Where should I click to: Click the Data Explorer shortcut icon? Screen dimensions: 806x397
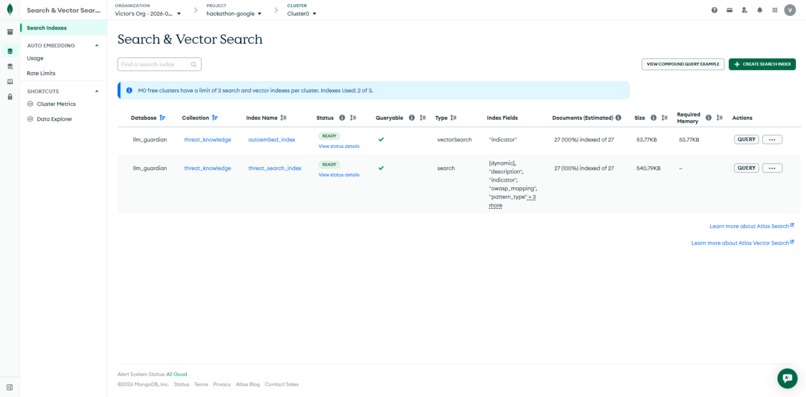(x=30, y=119)
